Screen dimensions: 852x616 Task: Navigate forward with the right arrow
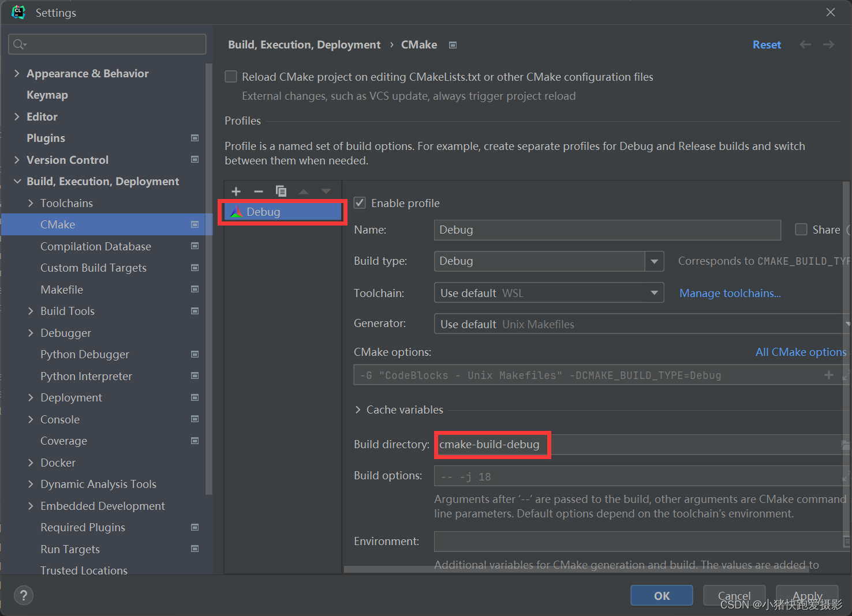[828, 44]
